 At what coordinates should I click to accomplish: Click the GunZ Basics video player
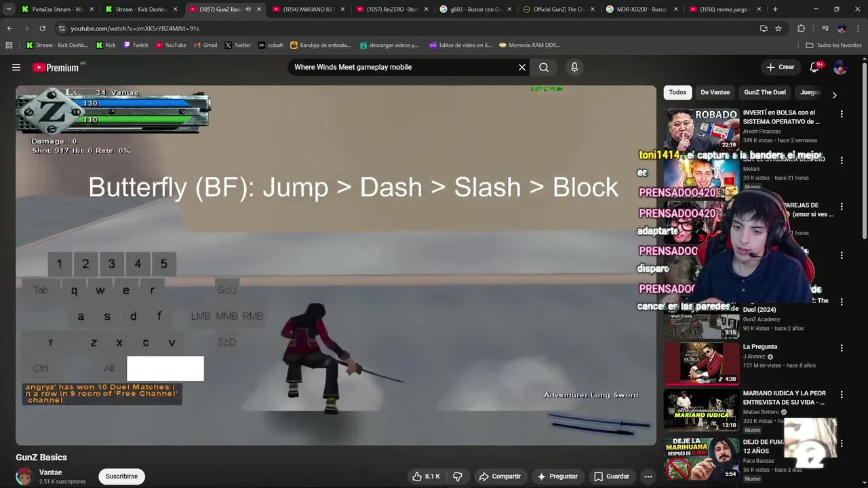(x=336, y=265)
